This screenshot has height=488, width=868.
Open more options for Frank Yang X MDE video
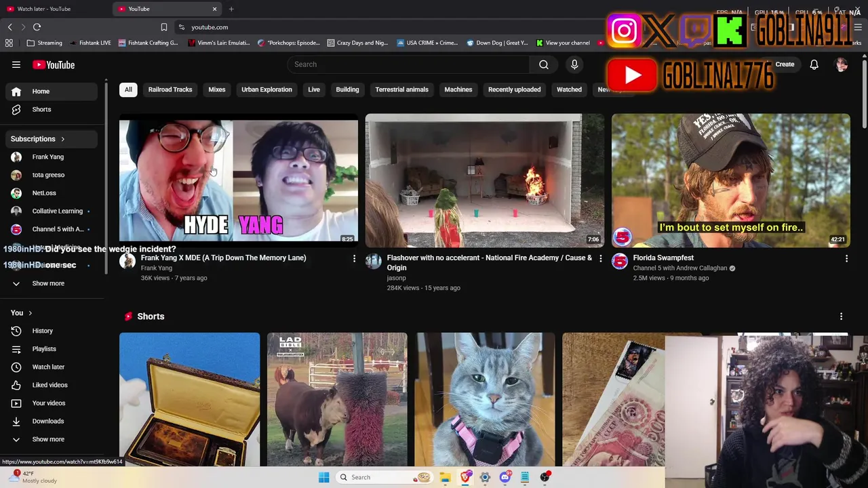coord(354,258)
